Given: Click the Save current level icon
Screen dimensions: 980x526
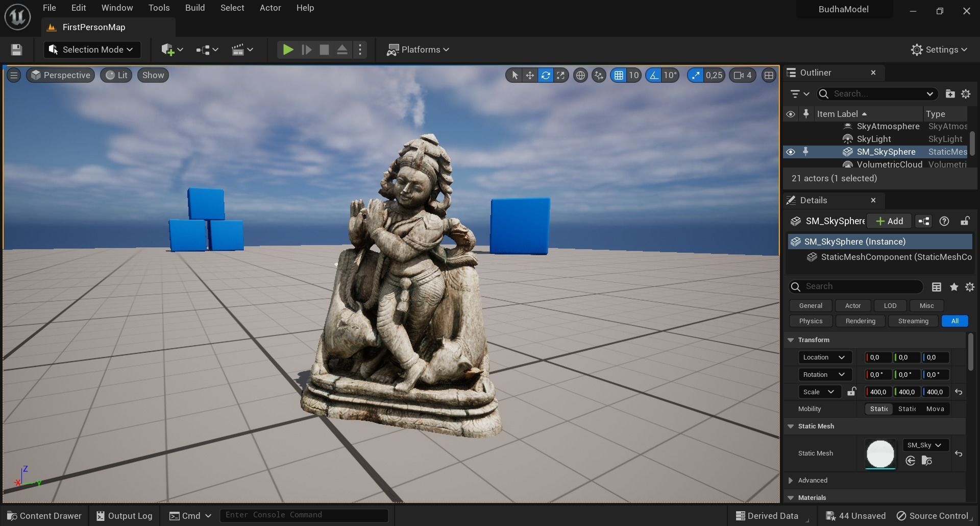Looking at the screenshot, I should (16, 50).
